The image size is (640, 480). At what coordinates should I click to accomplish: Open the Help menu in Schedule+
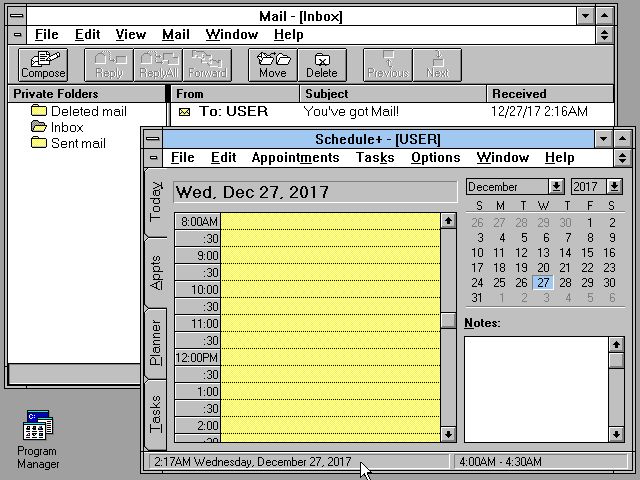coord(560,158)
